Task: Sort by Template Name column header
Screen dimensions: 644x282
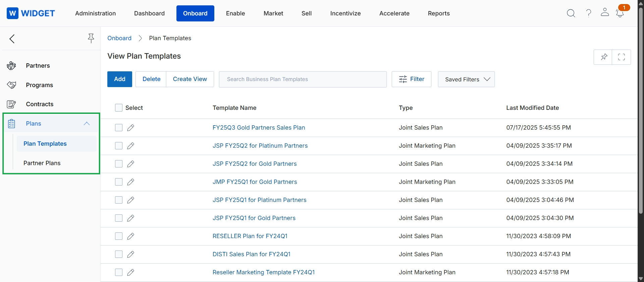Action: [234, 108]
